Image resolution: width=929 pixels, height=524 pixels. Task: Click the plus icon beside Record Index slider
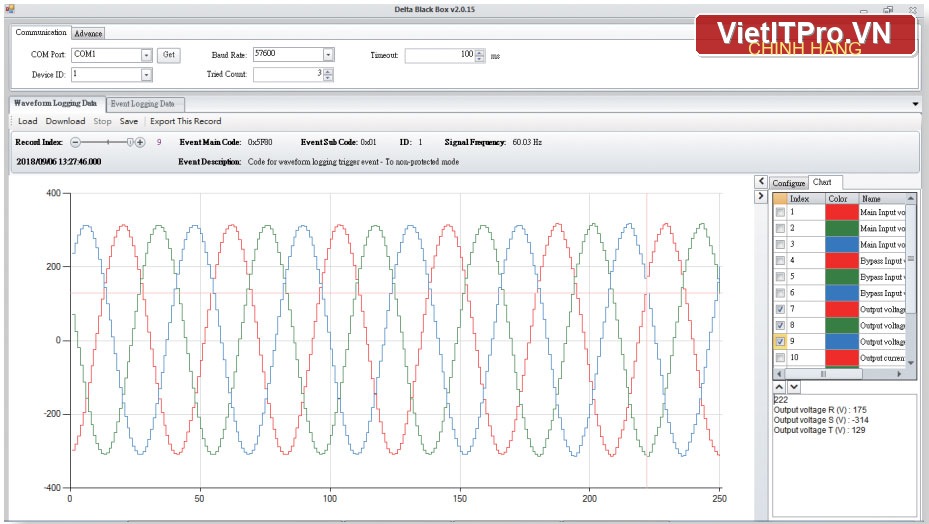[140, 142]
